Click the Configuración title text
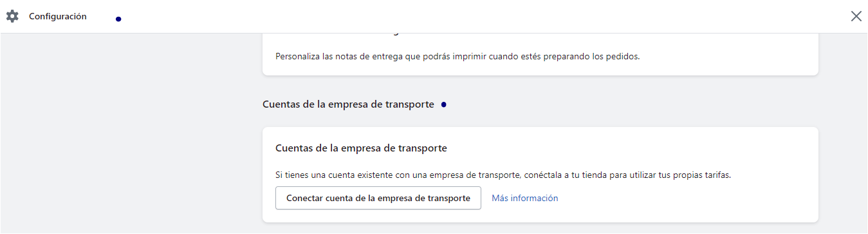The image size is (868, 234). tap(58, 16)
